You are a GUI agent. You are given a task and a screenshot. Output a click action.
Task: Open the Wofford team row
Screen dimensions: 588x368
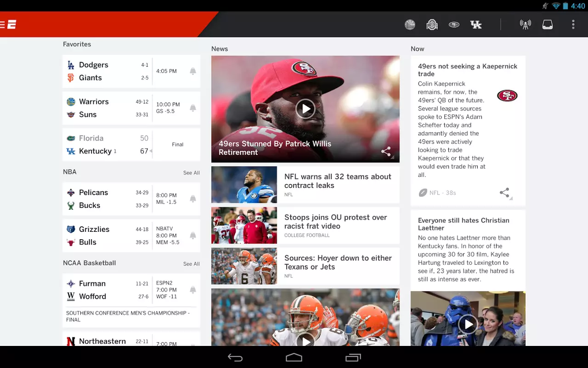[107, 296]
